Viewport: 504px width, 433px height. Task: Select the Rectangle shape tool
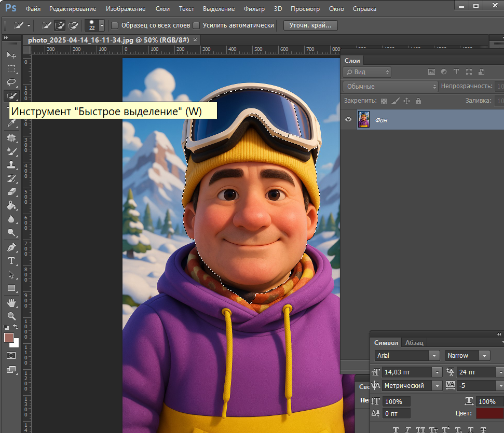click(x=11, y=288)
